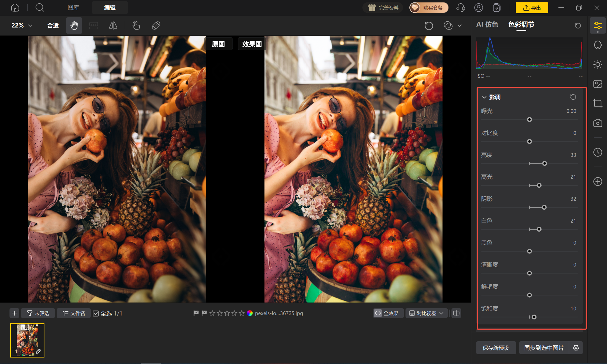Click the 导出 export button
The width and height of the screenshot is (607, 364).
(532, 8)
